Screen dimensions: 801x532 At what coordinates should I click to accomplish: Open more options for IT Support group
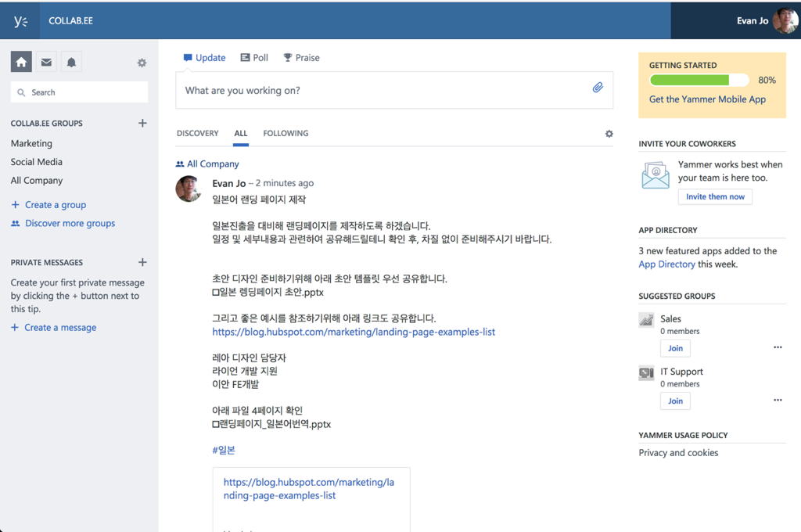click(x=778, y=400)
